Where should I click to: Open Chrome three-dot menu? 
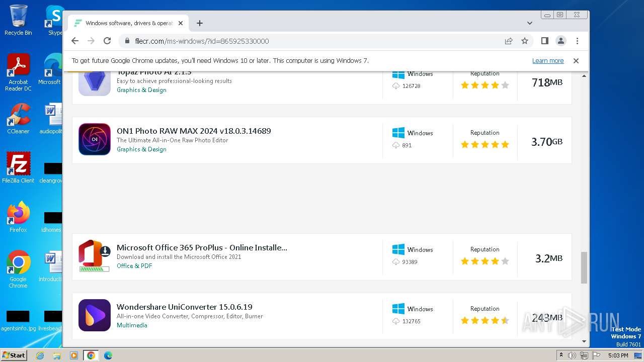tap(577, 41)
